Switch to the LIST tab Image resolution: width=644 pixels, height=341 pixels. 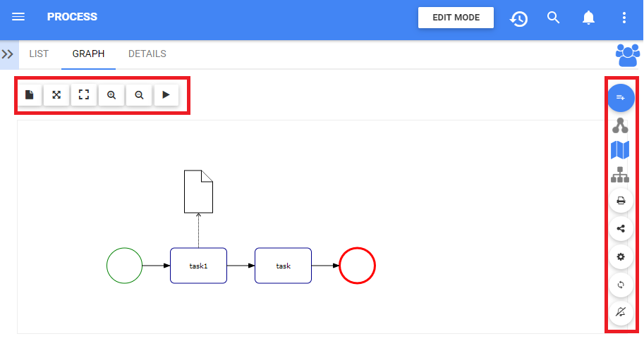point(39,54)
